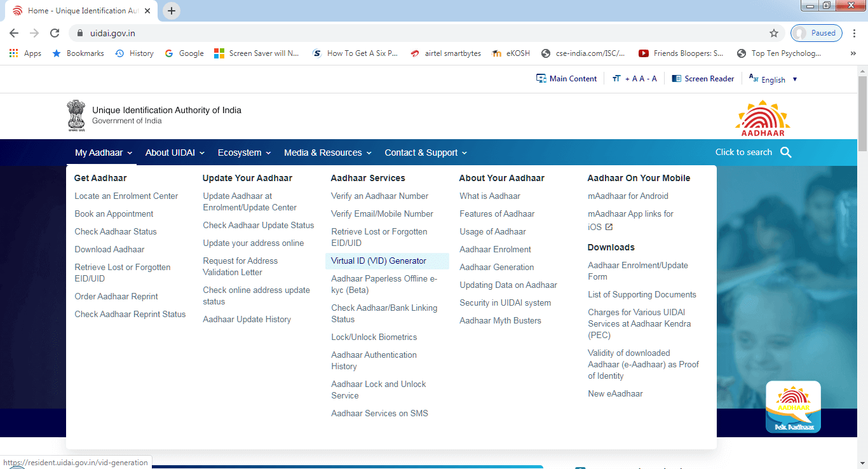The image size is (868, 469).
Task: Show more bookmarks via overflow chevron
Action: 853,53
